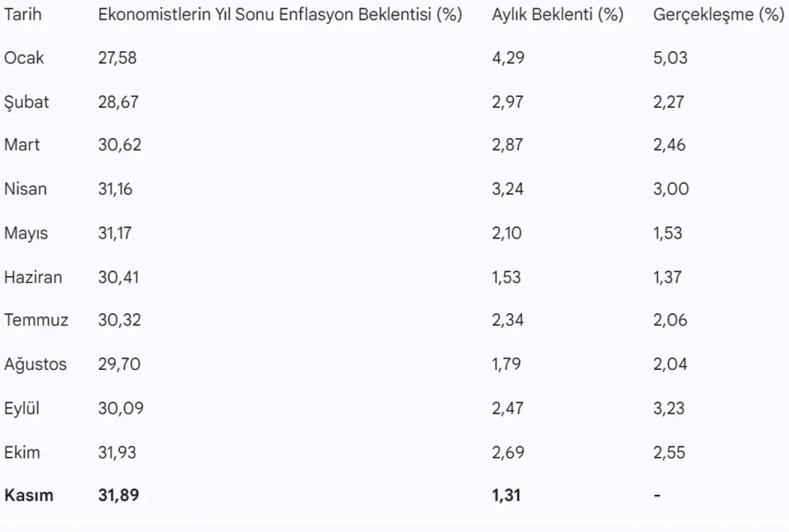The image size is (789, 532).
Task: Select the Şubat row label
Action: pos(27,102)
